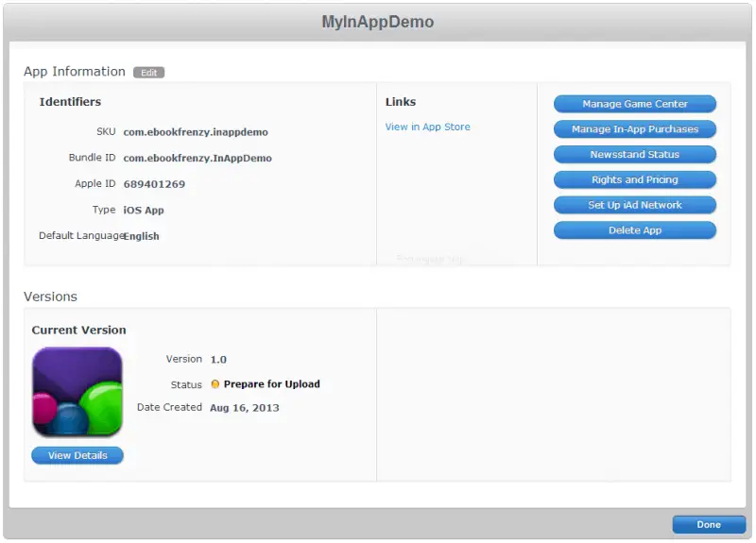This screenshot has height=543, width=756.
Task: Click the Apple ID number 689401269
Action: (154, 184)
